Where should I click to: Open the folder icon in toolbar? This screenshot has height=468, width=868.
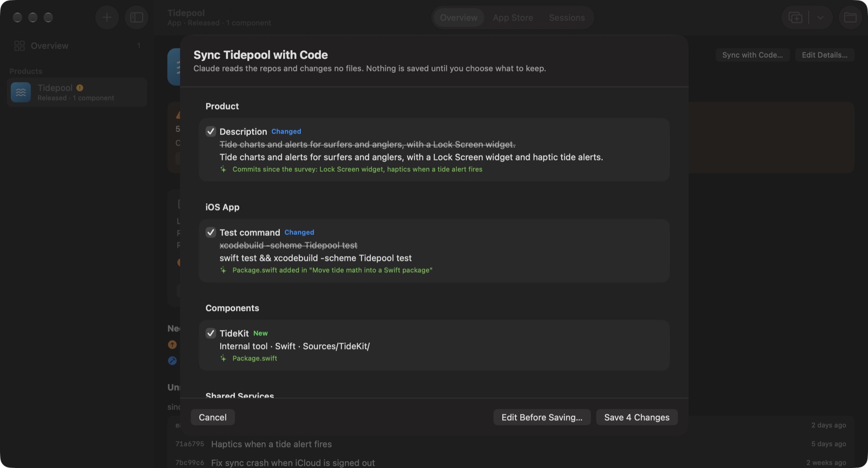click(x=850, y=18)
